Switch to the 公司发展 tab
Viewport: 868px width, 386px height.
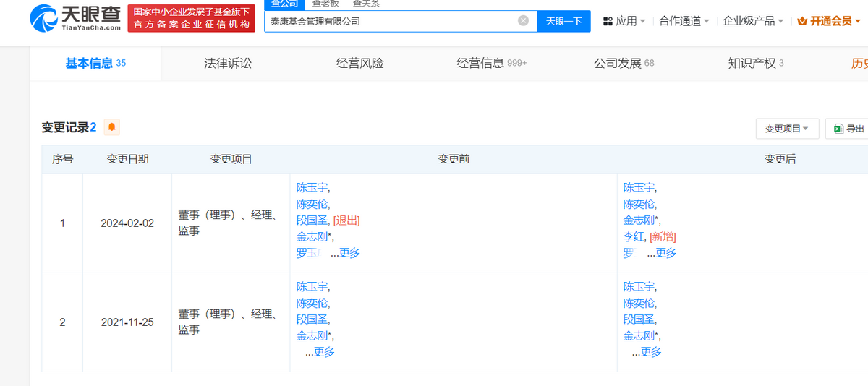pyautogui.click(x=624, y=64)
